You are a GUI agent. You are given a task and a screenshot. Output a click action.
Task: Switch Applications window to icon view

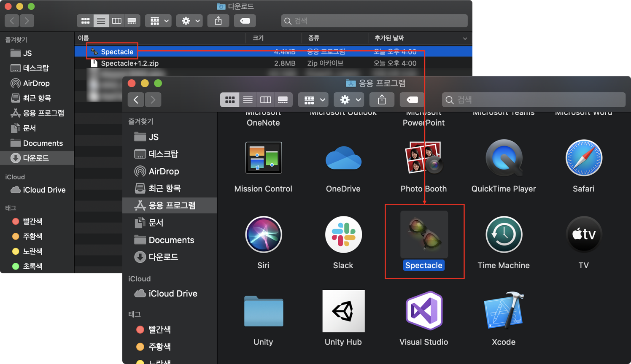(x=229, y=100)
